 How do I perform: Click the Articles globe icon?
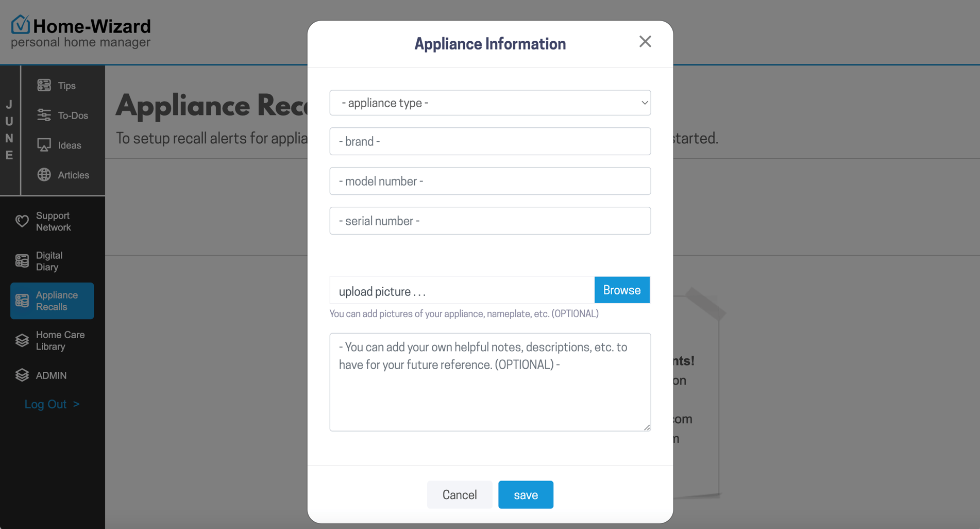(44, 174)
